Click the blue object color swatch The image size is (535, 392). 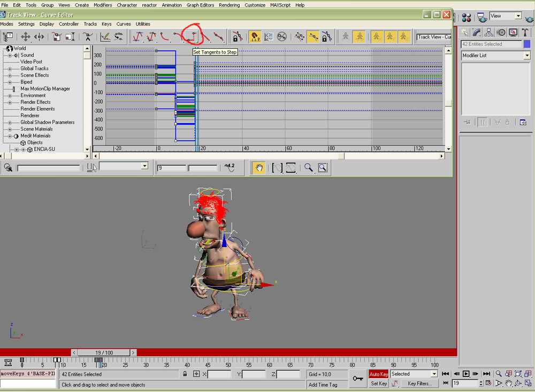click(527, 44)
